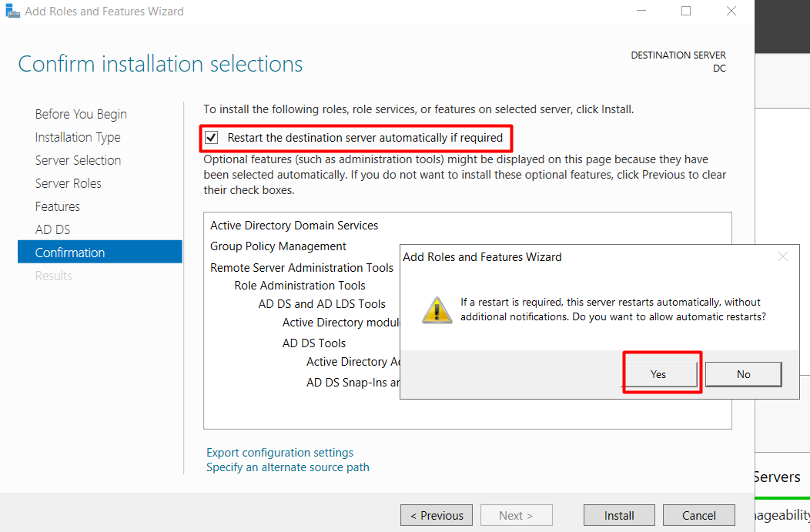Open Export configuration settings link
The width and height of the screenshot is (810, 532).
pos(279,453)
